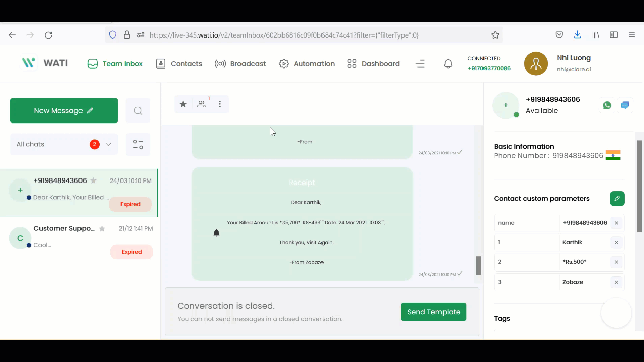Click the search chats magnifier icon
The height and width of the screenshot is (362, 644).
pyautogui.click(x=138, y=111)
